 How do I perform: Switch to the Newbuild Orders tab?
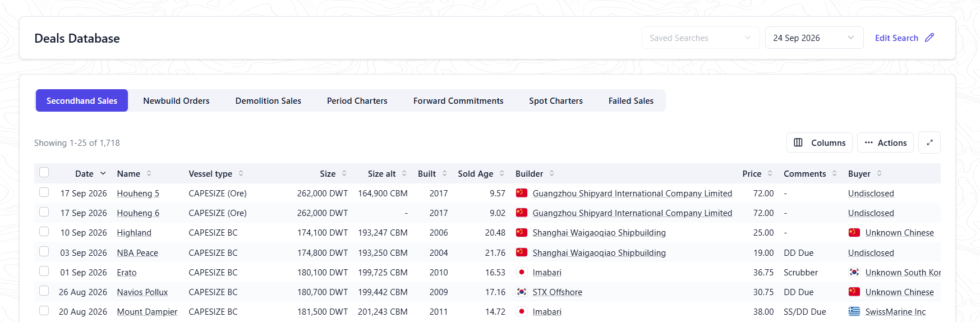click(x=176, y=100)
